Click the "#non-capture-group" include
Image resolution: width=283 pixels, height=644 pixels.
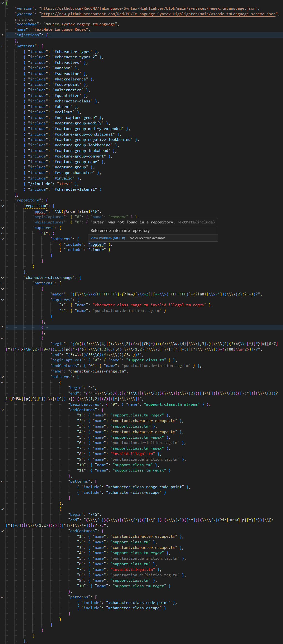click(75, 117)
